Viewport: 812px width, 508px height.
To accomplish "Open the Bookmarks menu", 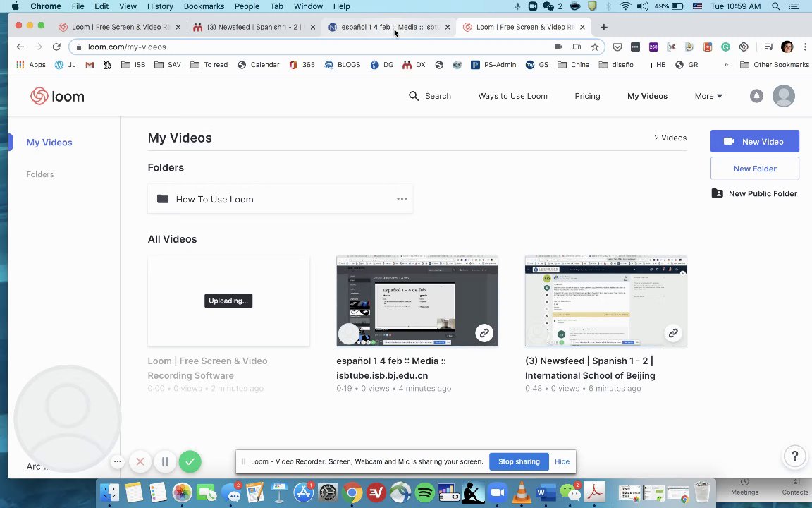I will [x=204, y=6].
